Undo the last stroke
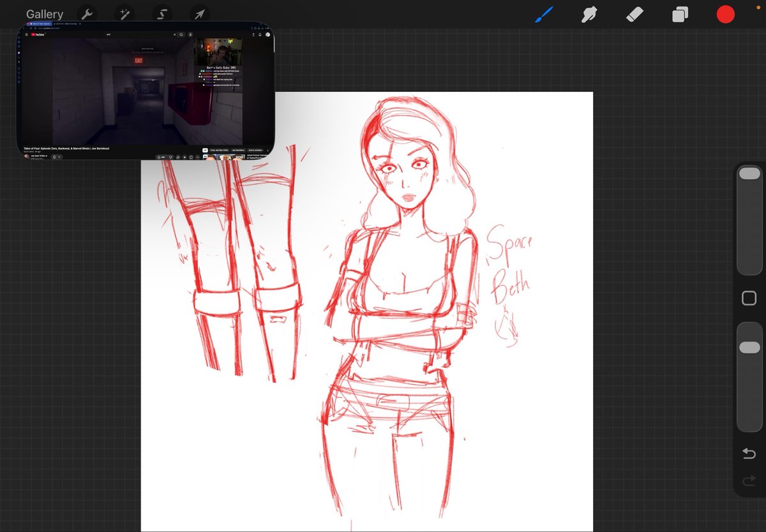 coord(749,453)
